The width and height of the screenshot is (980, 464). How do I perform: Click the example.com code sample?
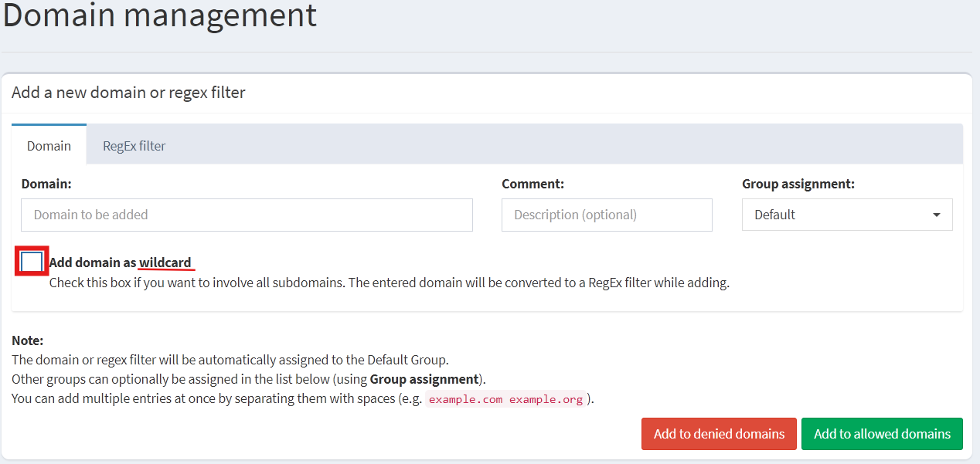click(x=465, y=400)
